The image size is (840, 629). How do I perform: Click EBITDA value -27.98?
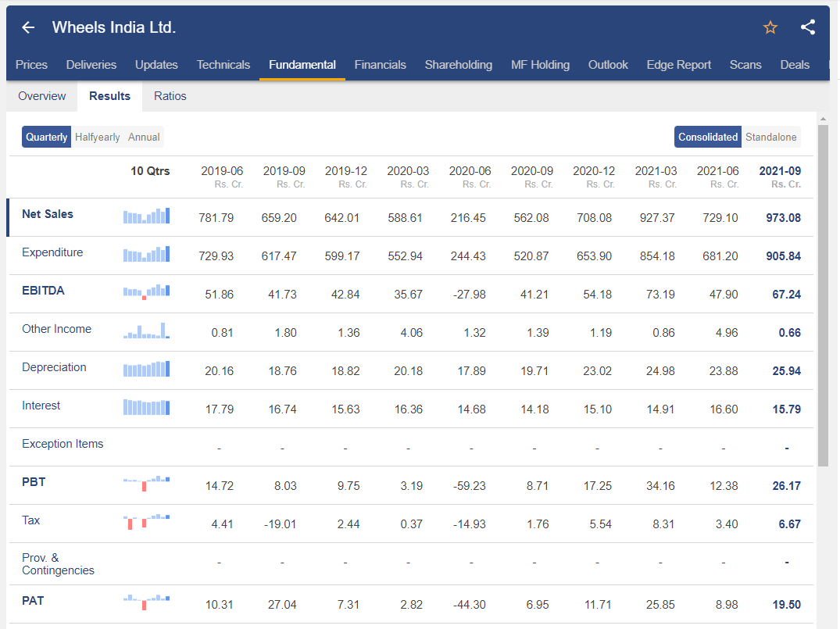pos(470,295)
